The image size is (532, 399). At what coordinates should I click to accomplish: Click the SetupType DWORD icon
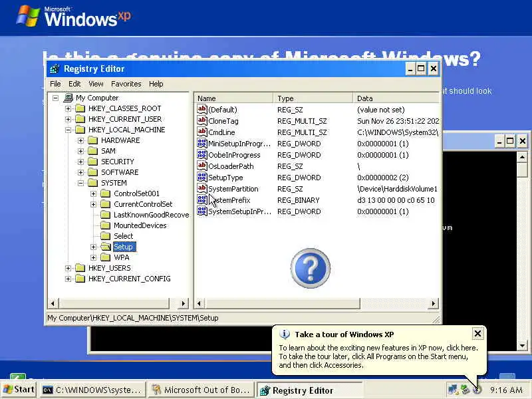[x=202, y=177]
